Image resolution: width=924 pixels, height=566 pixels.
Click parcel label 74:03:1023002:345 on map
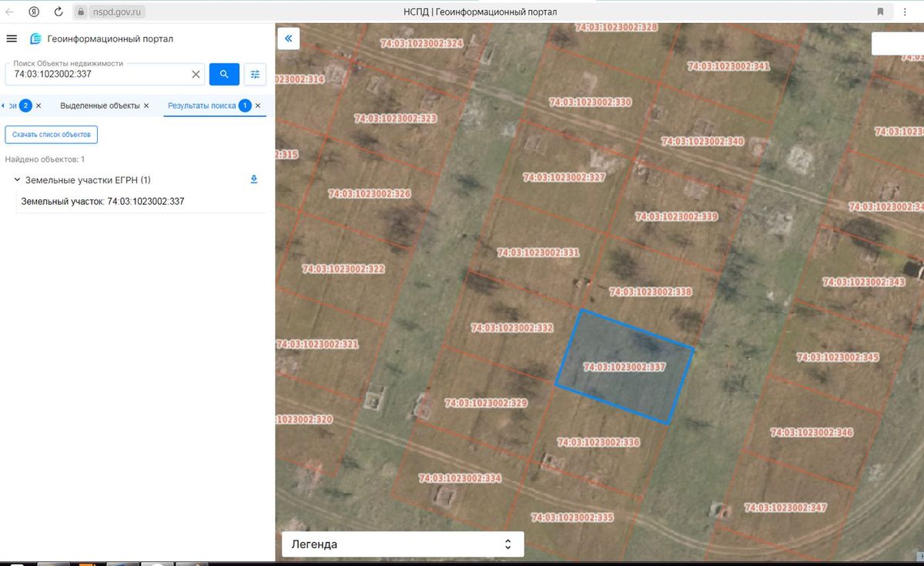pyautogui.click(x=838, y=357)
